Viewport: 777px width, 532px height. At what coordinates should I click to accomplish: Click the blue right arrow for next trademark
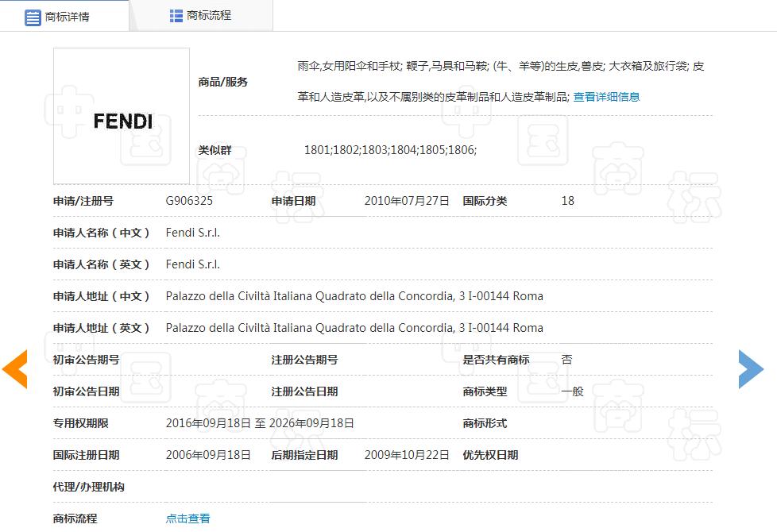click(750, 368)
